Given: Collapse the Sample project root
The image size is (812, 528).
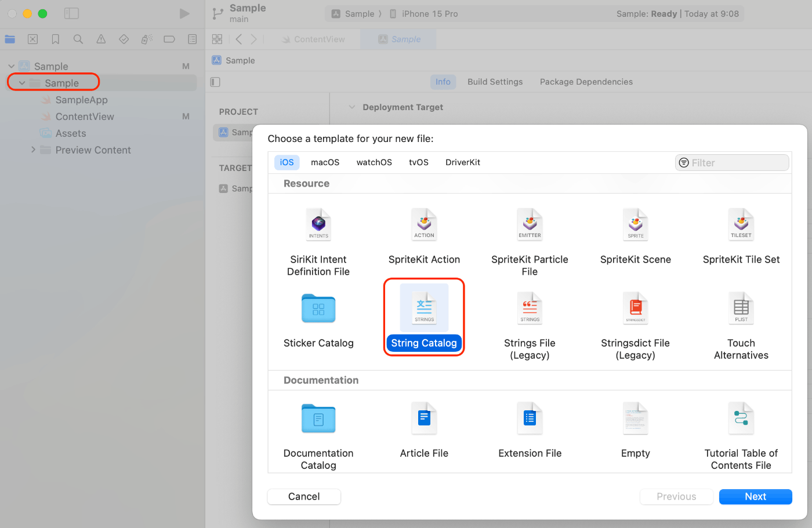Looking at the screenshot, I should tap(12, 66).
